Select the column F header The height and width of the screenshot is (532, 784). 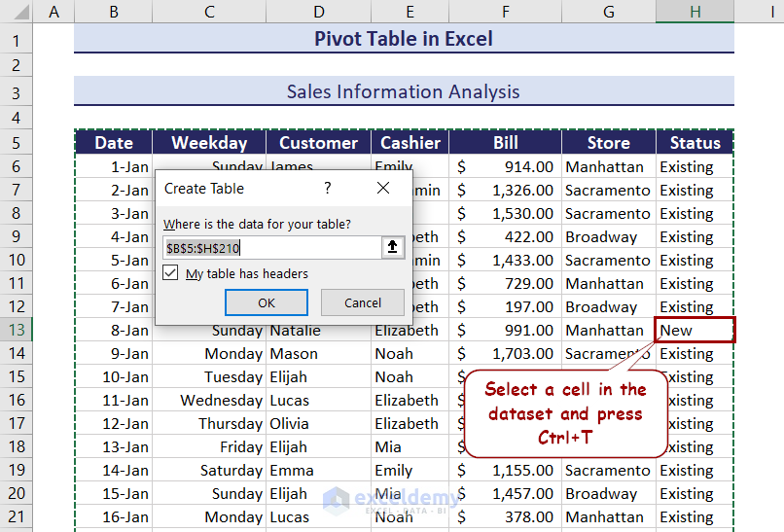tap(505, 13)
